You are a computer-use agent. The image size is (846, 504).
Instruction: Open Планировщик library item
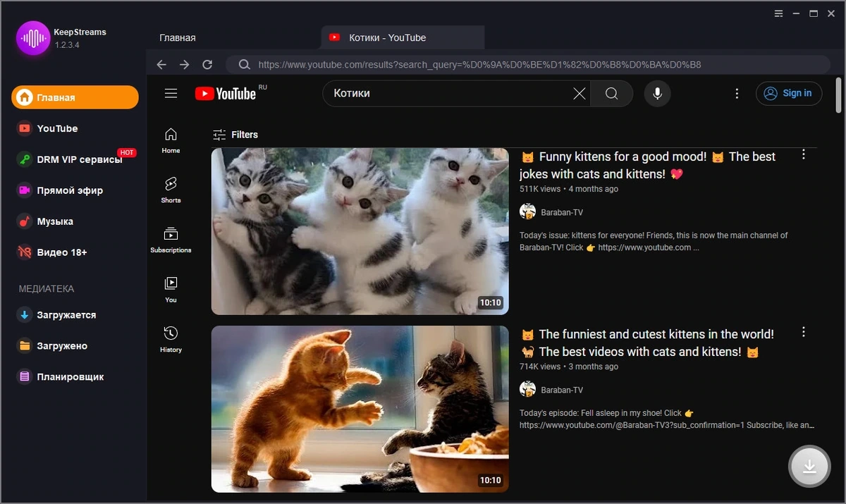click(61, 377)
